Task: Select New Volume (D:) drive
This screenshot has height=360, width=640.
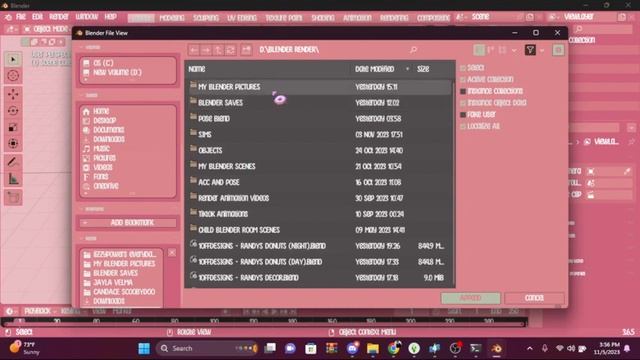Action: tap(117, 73)
